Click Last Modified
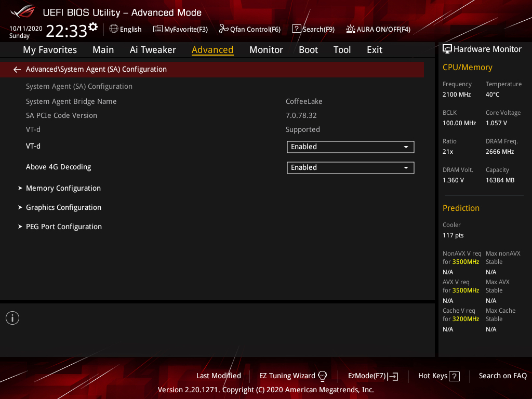This screenshot has height=399, width=532. 219,376
